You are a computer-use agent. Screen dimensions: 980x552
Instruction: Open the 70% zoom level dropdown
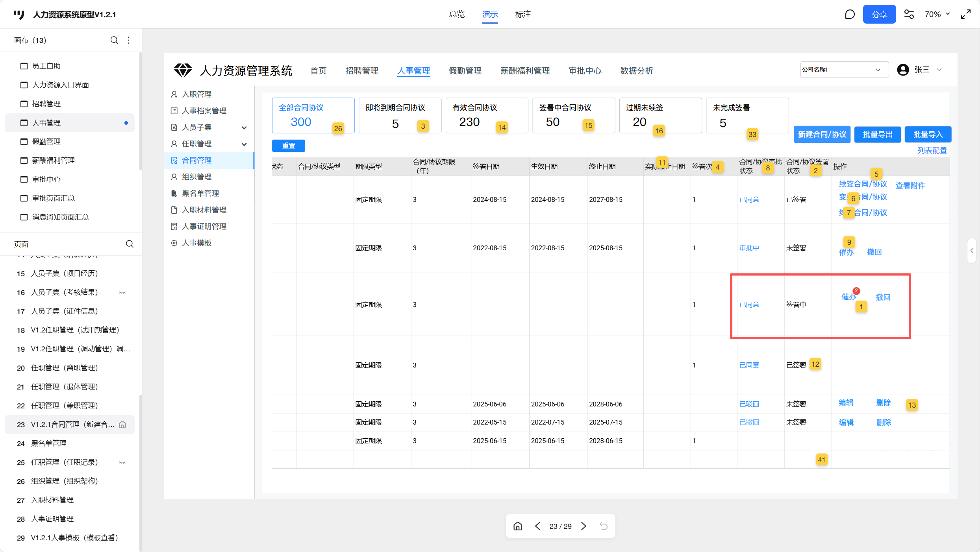(937, 15)
